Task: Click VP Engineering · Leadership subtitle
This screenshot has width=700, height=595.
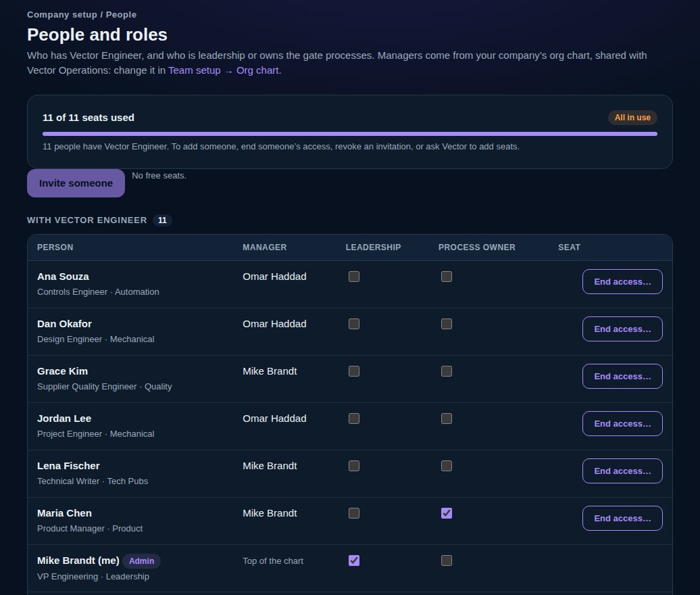Action: (93, 577)
